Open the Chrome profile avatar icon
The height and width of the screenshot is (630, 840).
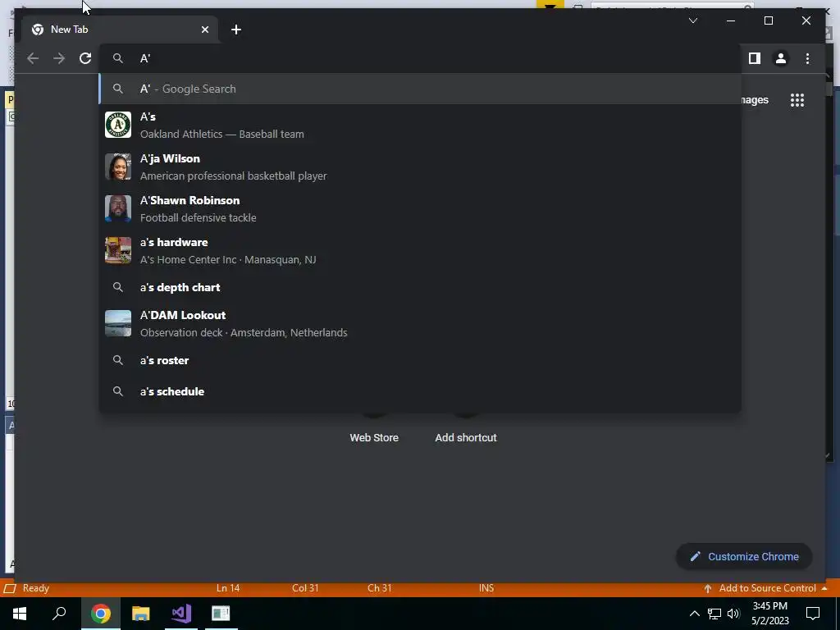[x=781, y=58]
